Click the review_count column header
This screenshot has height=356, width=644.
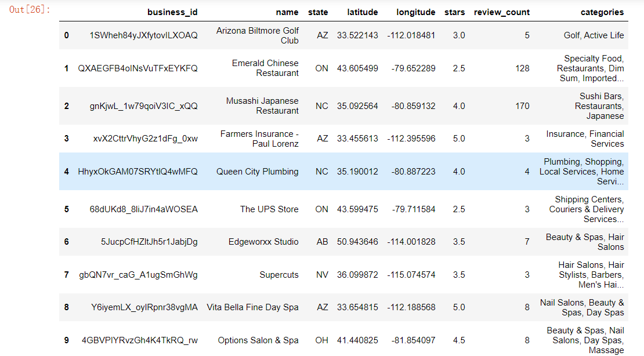click(501, 12)
